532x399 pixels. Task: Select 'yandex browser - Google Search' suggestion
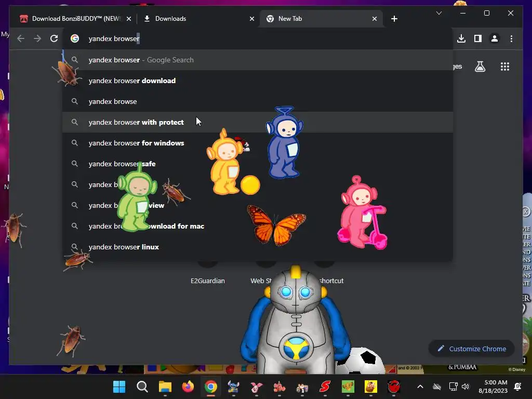(258, 60)
